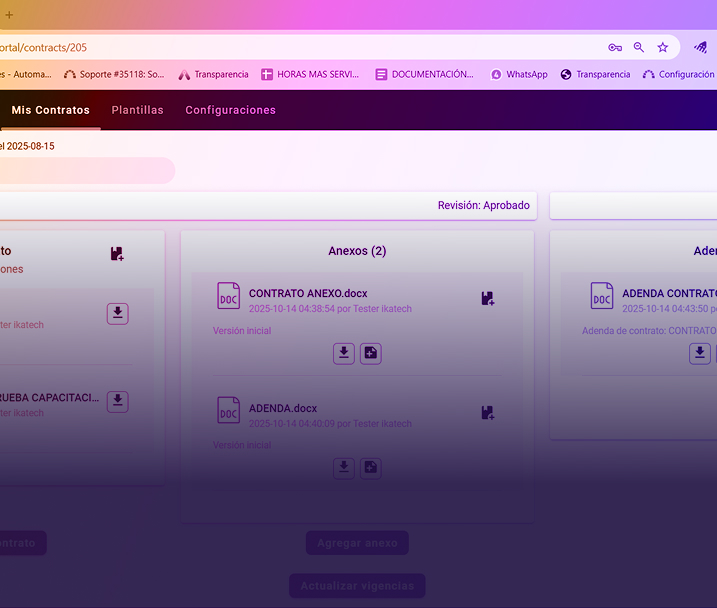Bookmark this page with the star icon
717x608 pixels.
[662, 47]
